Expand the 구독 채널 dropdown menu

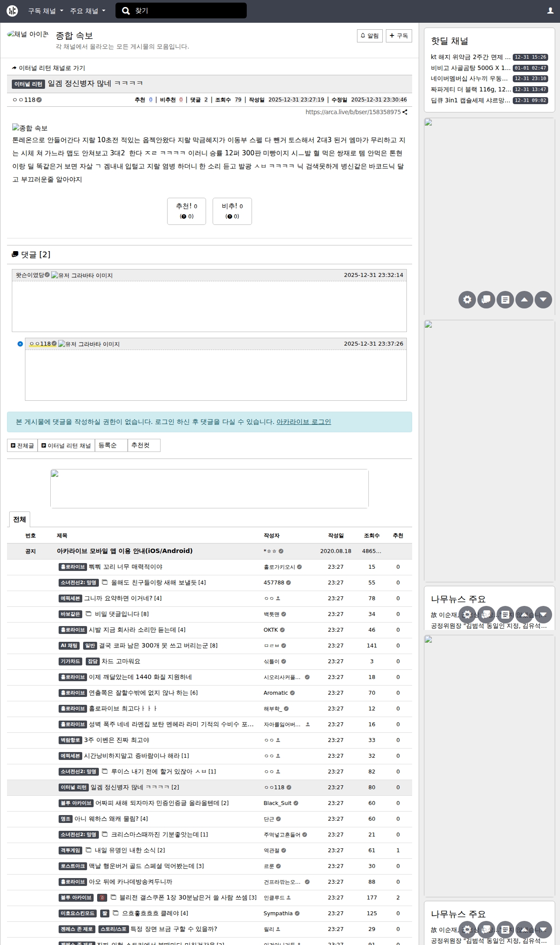[45, 11]
